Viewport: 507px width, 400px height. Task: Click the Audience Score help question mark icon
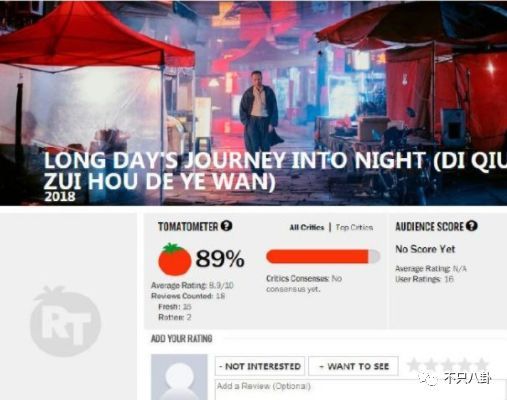tap(472, 226)
